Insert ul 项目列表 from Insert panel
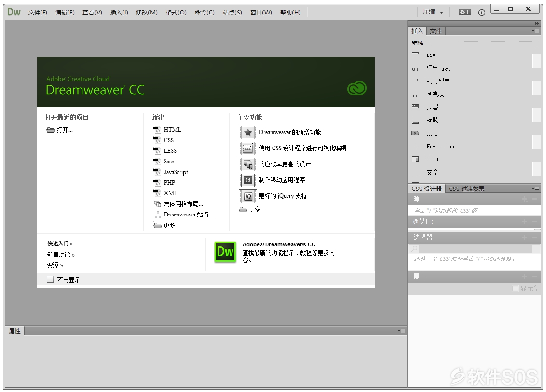 (430, 68)
